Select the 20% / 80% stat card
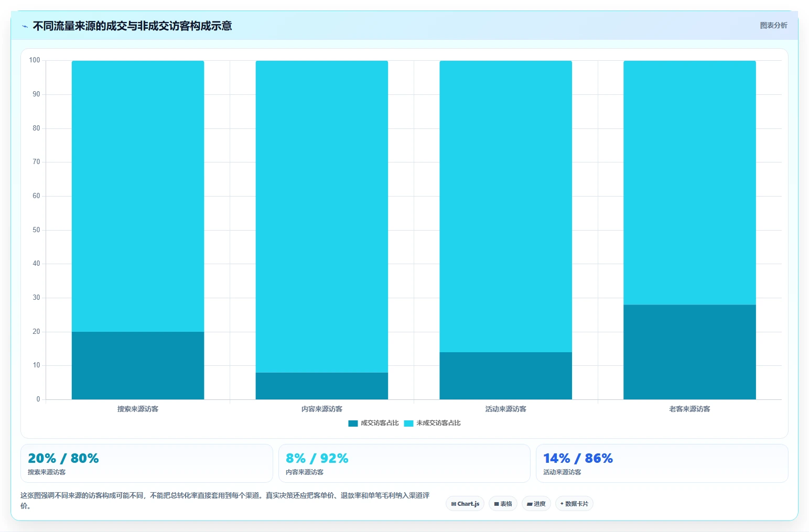Screen dimensions: 809x532 click(x=147, y=463)
